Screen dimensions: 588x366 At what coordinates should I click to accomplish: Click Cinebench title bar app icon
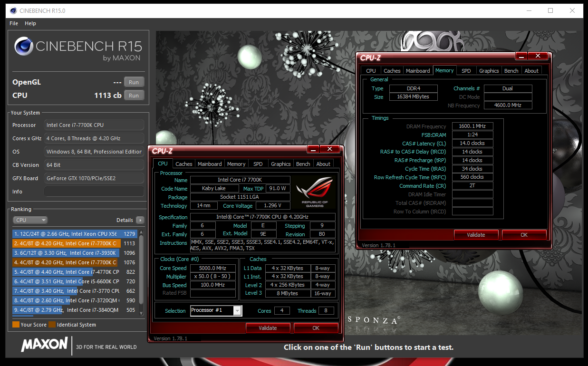click(x=13, y=10)
